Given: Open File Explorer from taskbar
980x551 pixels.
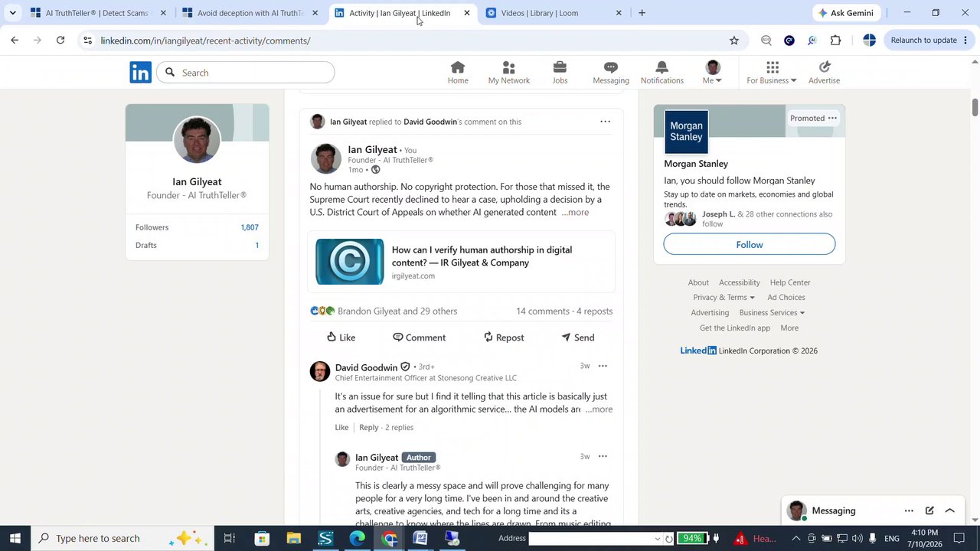Looking at the screenshot, I should [x=294, y=538].
